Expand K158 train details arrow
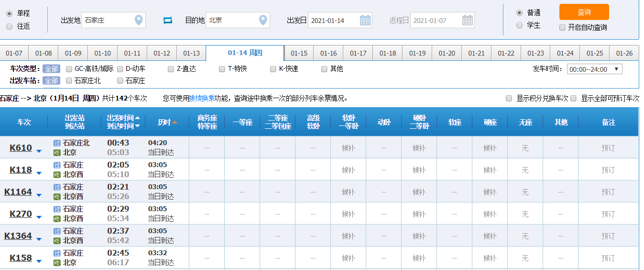The image size is (644, 270). tap(39, 261)
